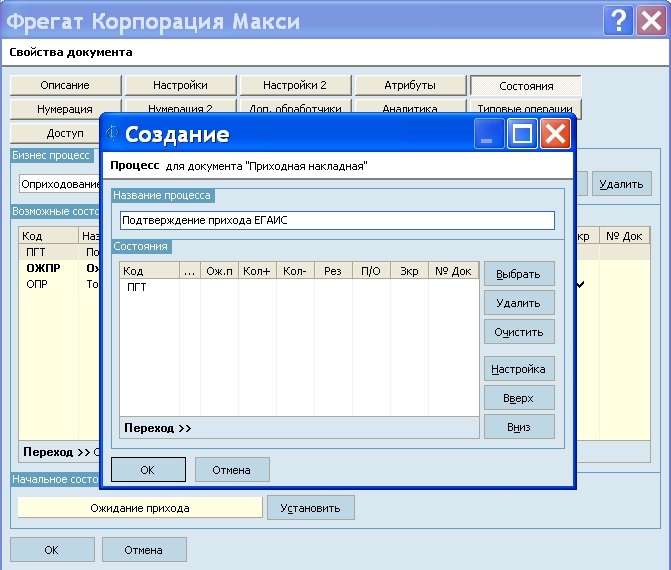Switch to the Атрибуты tab
Viewport: 671px width, 570px height.
point(410,85)
